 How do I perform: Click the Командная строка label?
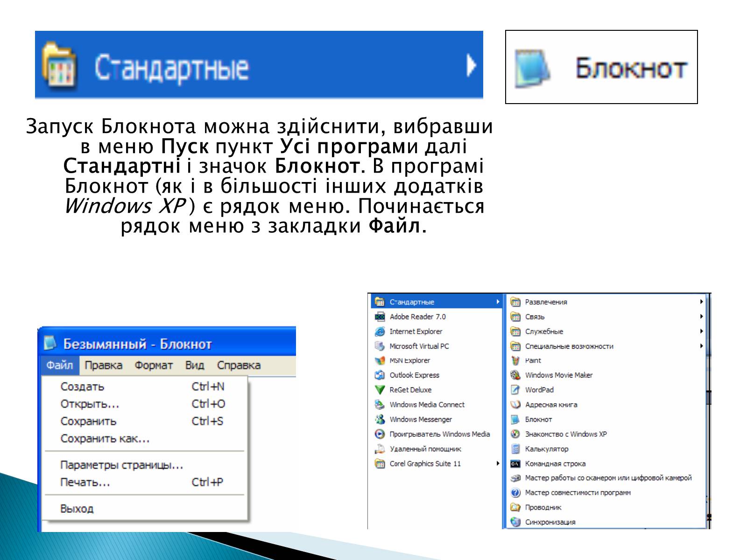point(555,463)
